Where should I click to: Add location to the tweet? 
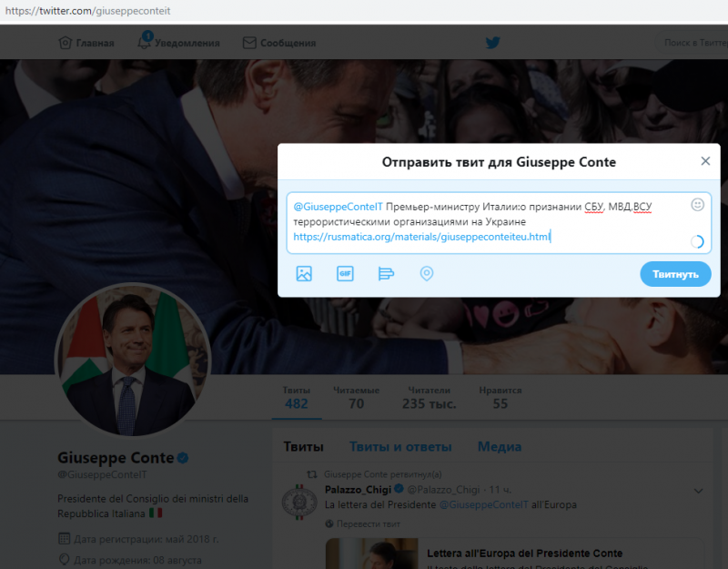(x=427, y=274)
